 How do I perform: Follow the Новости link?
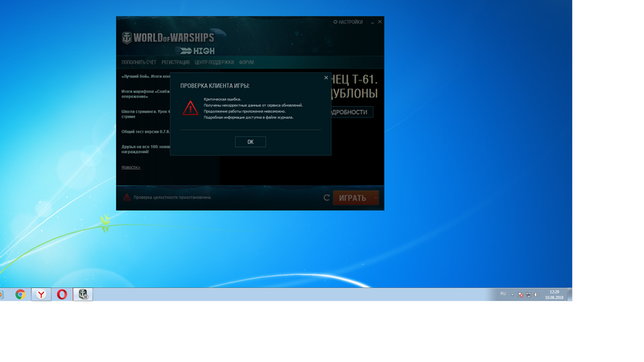pos(130,167)
